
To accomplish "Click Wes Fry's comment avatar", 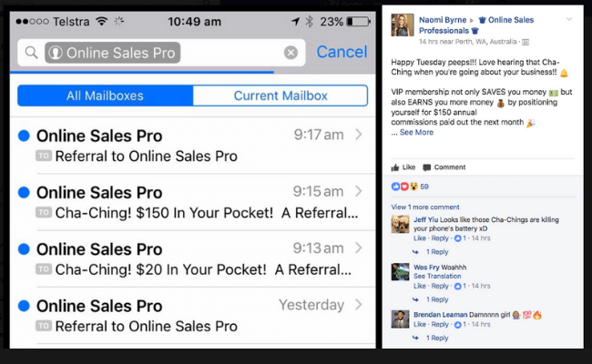I will pos(400,271).
